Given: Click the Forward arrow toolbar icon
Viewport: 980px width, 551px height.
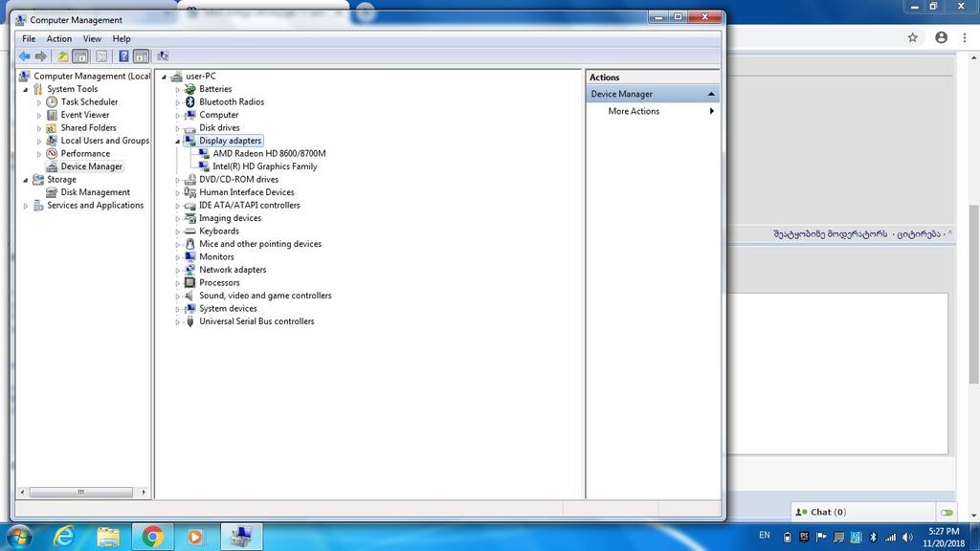Looking at the screenshot, I should [x=40, y=56].
